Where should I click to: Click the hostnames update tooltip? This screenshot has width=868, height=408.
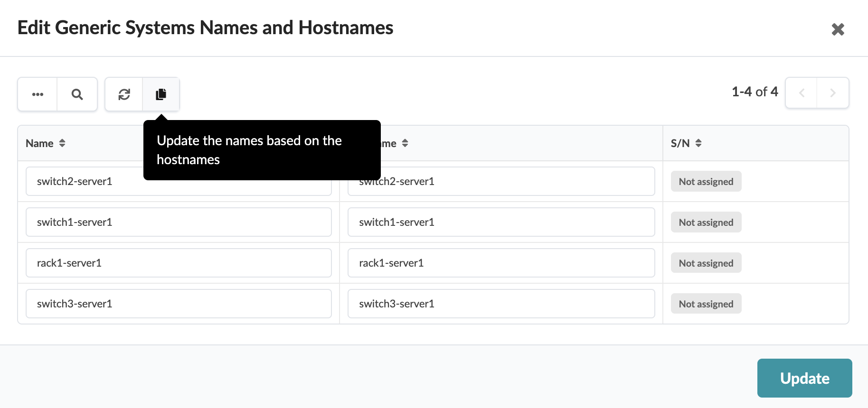coord(261,150)
